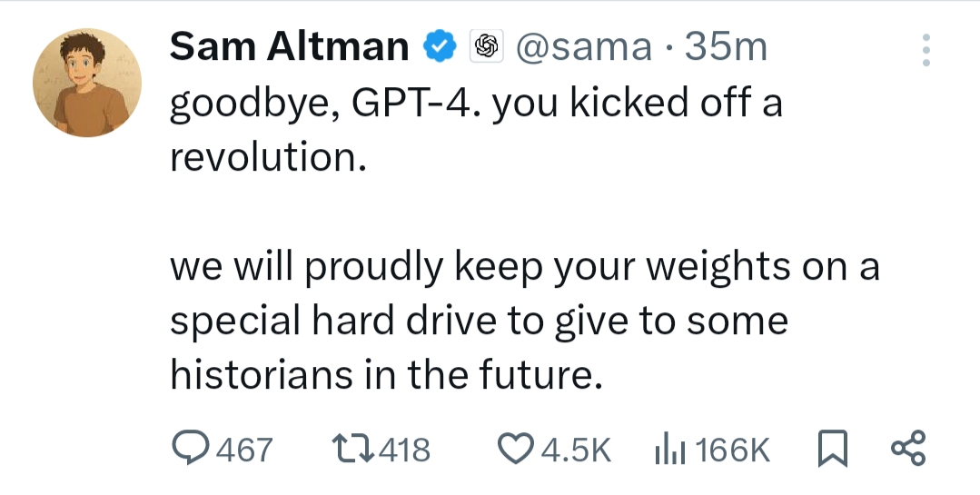This screenshot has width=980, height=495.
Task: Open the @sama handle link
Action: tap(581, 47)
